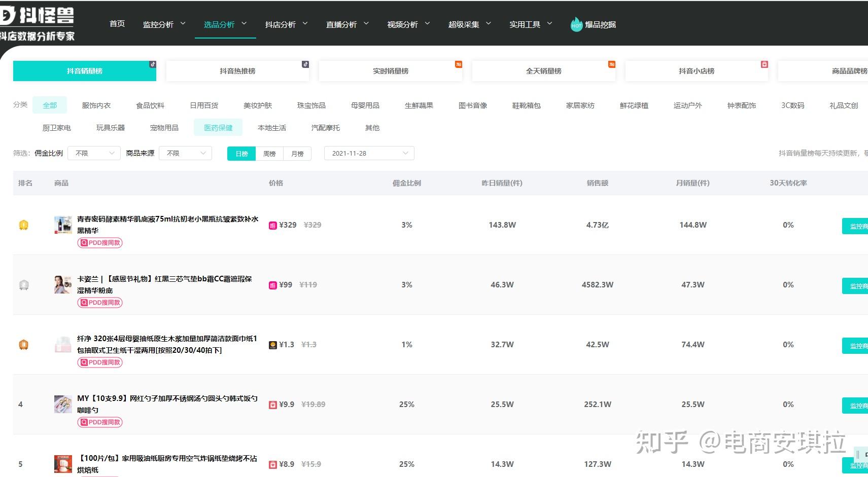Filter by 母婴用品 category
The image size is (868, 477).
coord(365,105)
